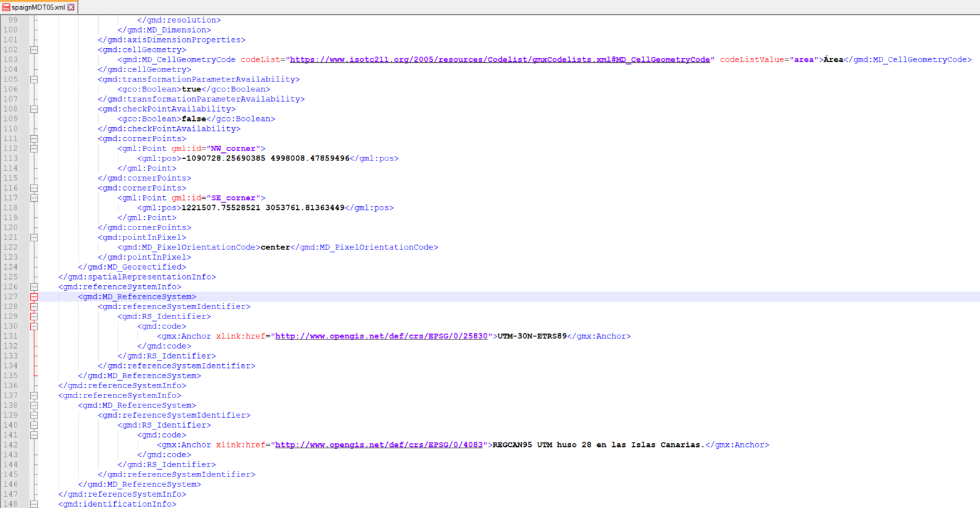The width and height of the screenshot is (980, 508).
Task: Collapse first gmd:referenceSystemInfo at line 126
Action: pos(34,287)
